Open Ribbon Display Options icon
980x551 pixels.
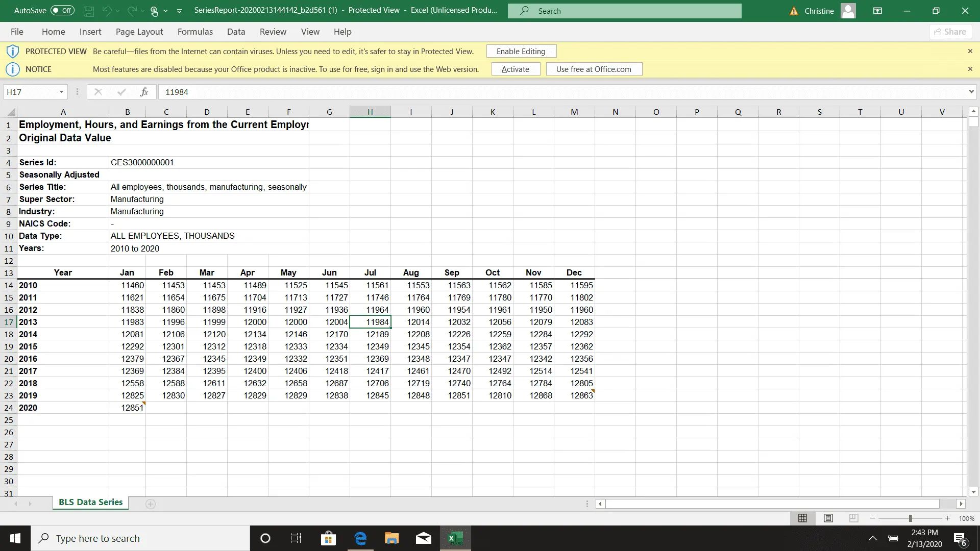coord(877,11)
